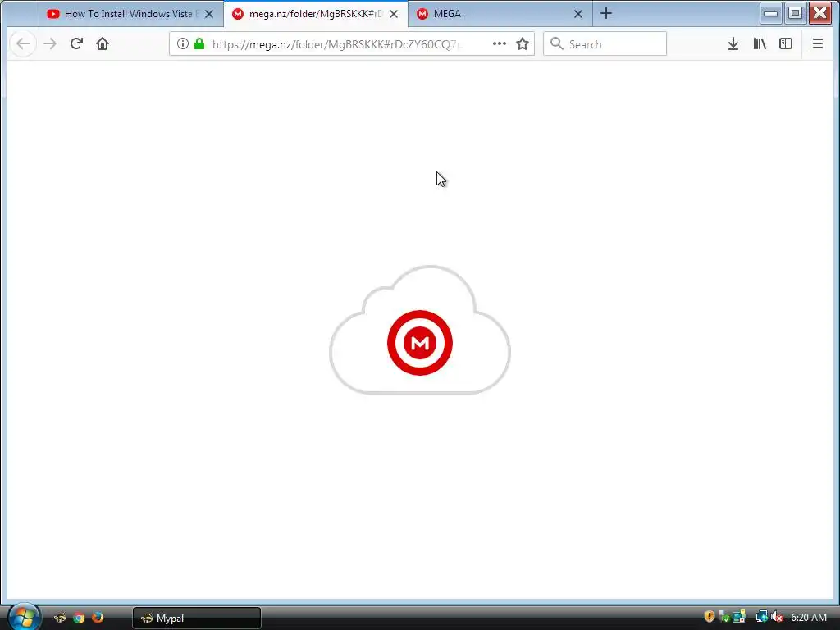Close the YouTube Windows Vista tab
840x630 pixels.
click(209, 14)
